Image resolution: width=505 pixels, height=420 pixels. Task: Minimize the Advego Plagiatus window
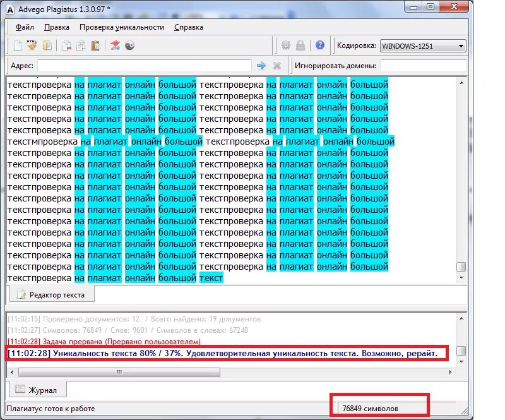pos(414,7)
